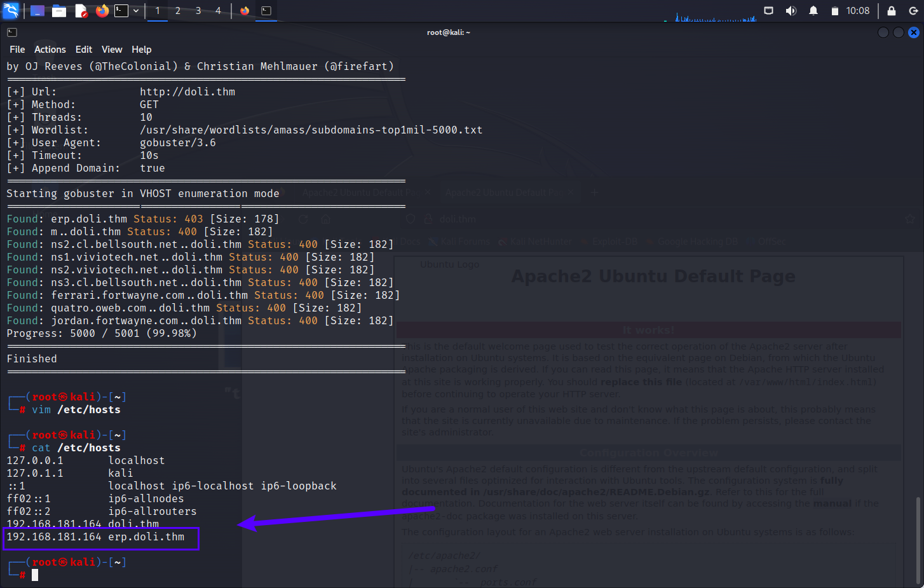Click the quatro.oweb.com result line
The height and width of the screenshot is (588, 924).
184,308
